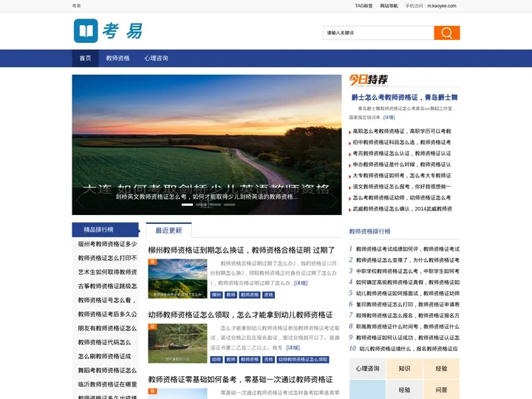Click [详细] link in 幼师 article summary
Screen dimensions: 532x399
tap(293, 348)
